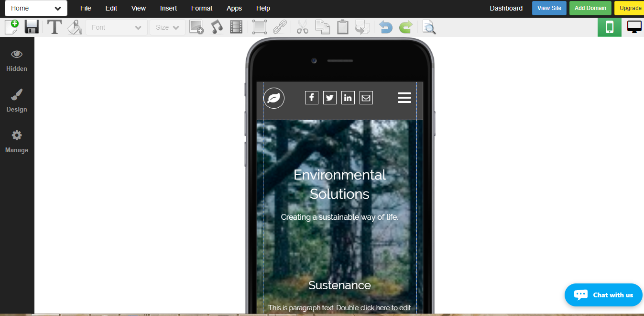Open page preview magnifier icon
The height and width of the screenshot is (316, 644).
pos(429,27)
